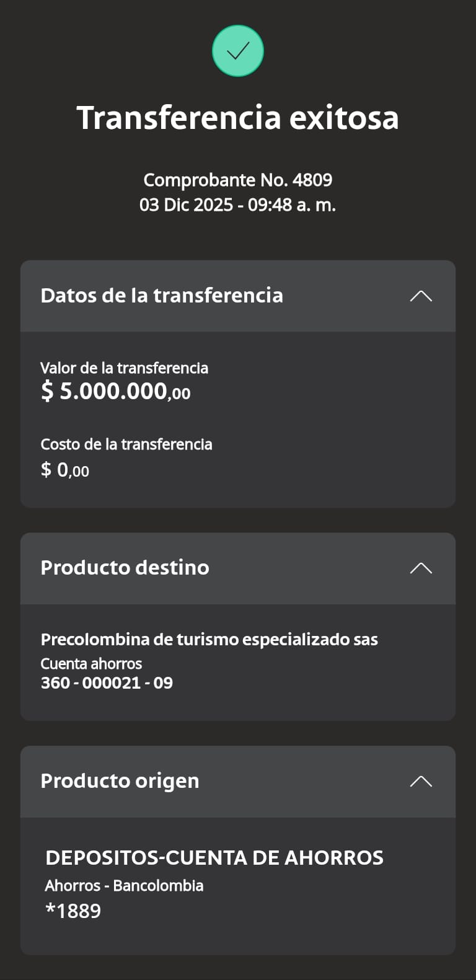Click the "Transferencia exitosa" heading
476x980 pixels.
click(x=238, y=117)
